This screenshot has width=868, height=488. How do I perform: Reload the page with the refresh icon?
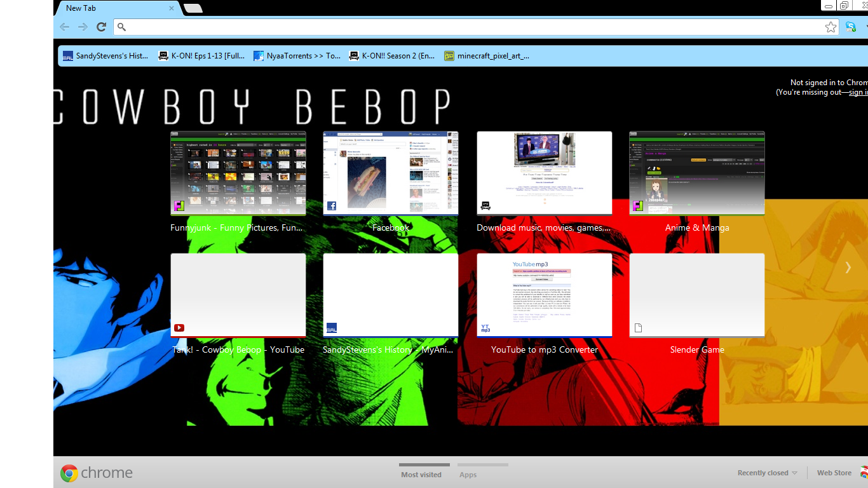[x=101, y=27]
